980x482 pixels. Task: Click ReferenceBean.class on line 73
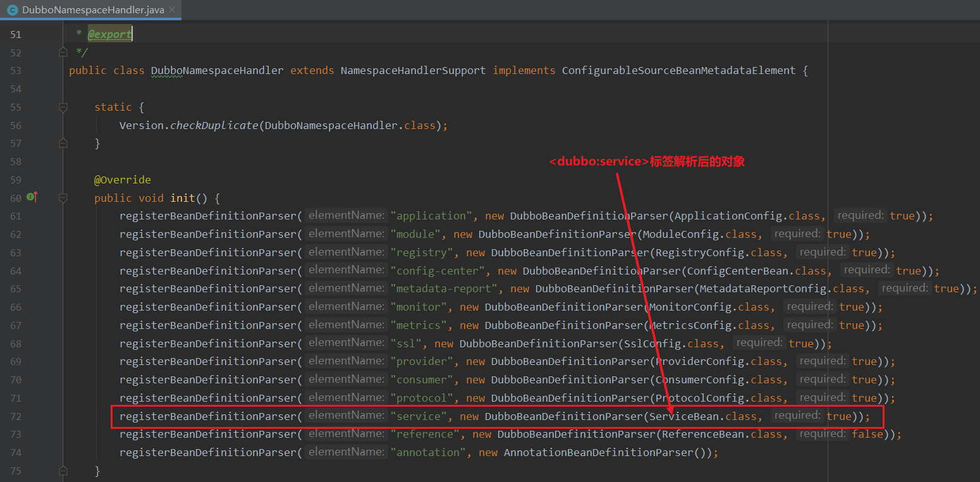point(722,434)
